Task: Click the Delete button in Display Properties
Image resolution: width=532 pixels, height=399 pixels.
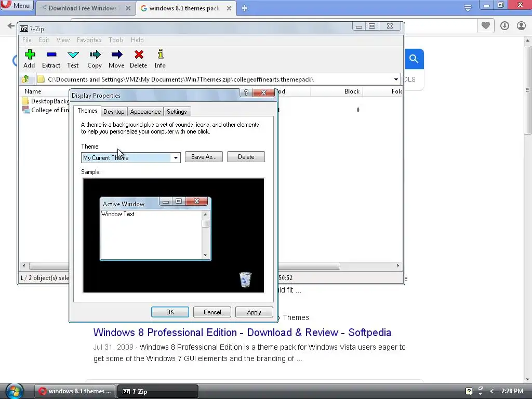Action: 246,157
